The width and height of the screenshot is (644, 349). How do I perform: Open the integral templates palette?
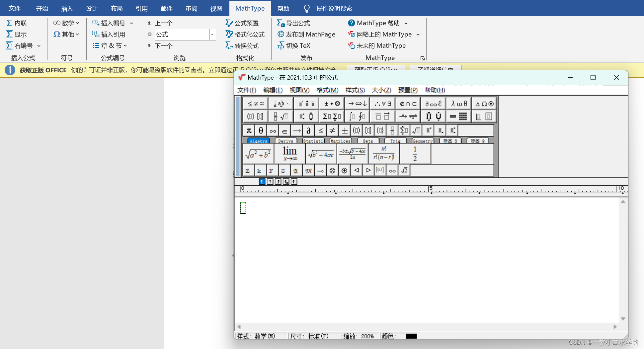[x=357, y=116]
